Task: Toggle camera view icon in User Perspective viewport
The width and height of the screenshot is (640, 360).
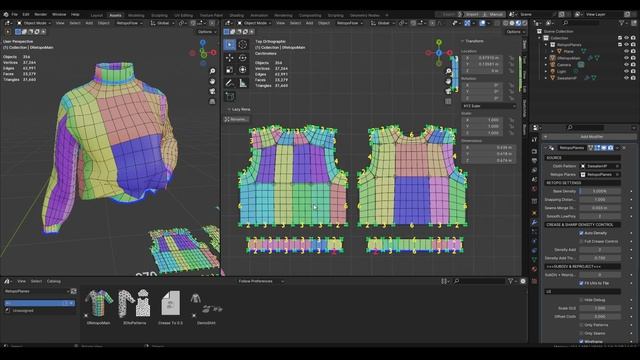Action: tap(212, 91)
